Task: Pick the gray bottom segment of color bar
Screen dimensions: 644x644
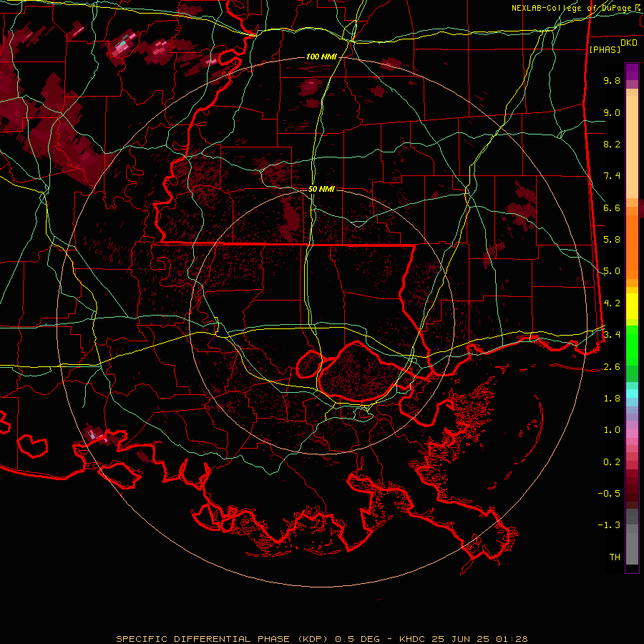Action: (632, 546)
